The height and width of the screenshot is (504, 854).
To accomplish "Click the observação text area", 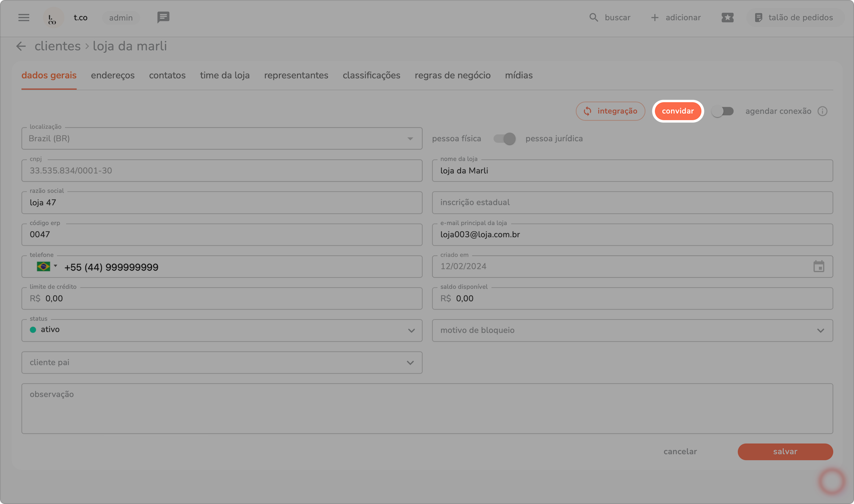I will click(427, 408).
